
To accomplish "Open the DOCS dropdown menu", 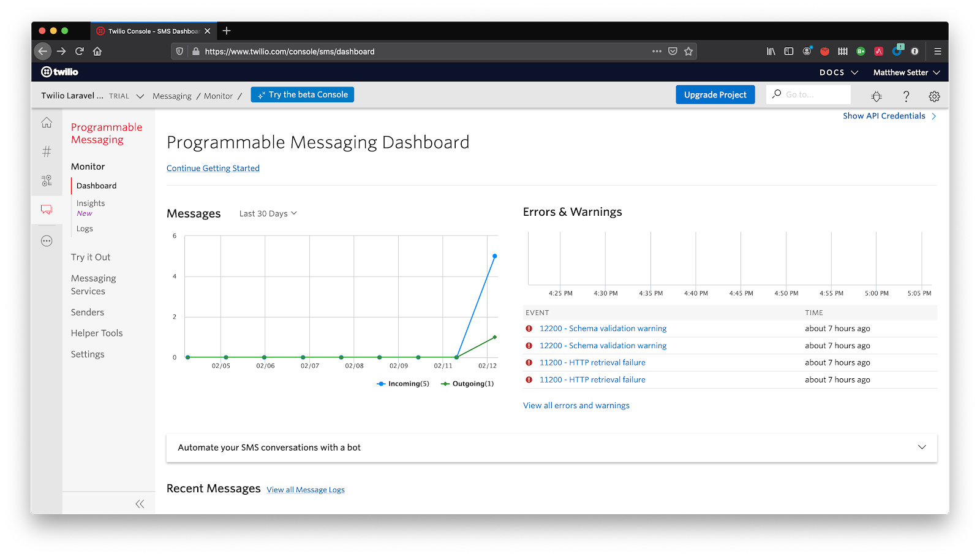I will 839,72.
